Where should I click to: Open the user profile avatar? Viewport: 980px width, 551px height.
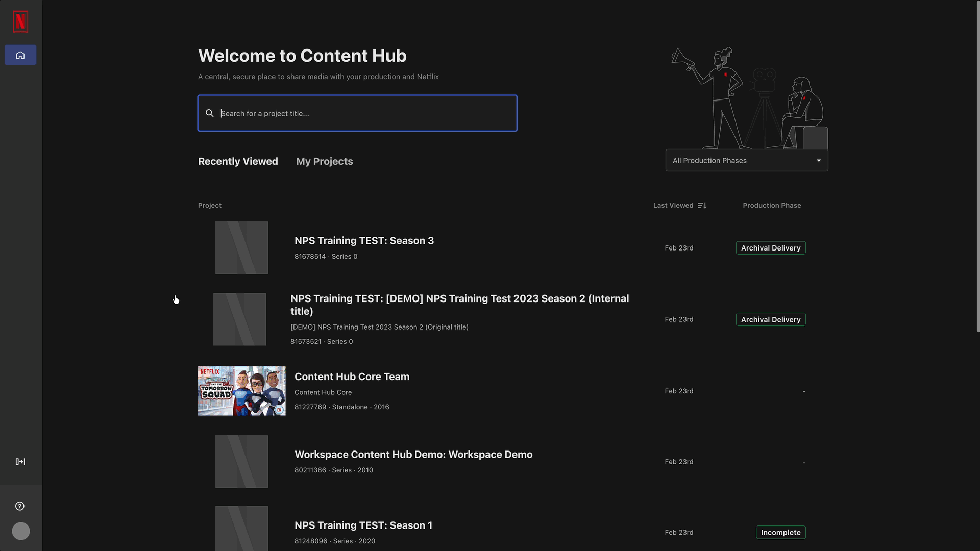(x=21, y=531)
